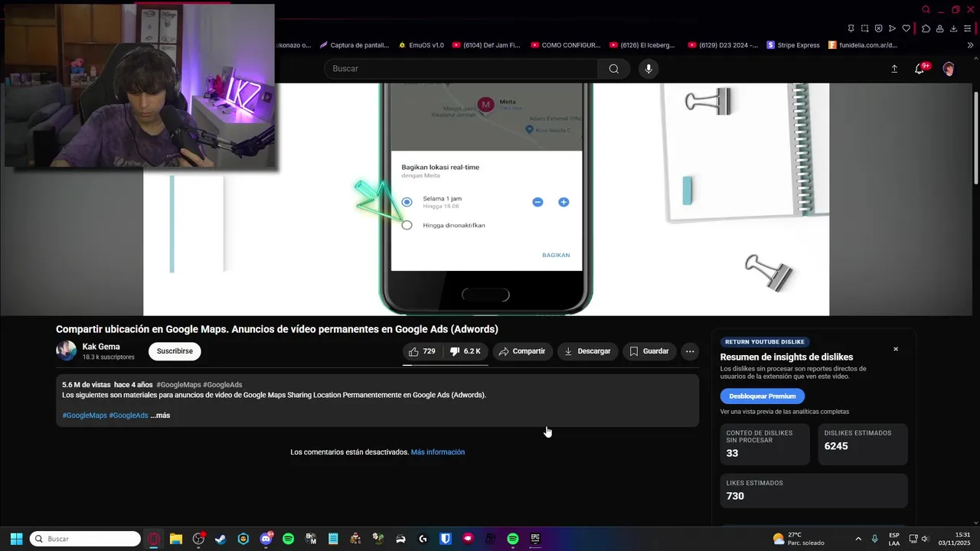Click the YouTube 'Buscar' search field
Screen dimensions: 980x551
[x=461, y=69]
